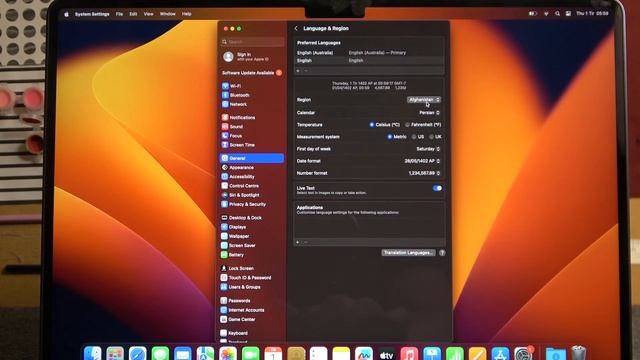Viewport: 640px width, 360px height.
Task: Open the Apple menu
Action: coord(67,14)
